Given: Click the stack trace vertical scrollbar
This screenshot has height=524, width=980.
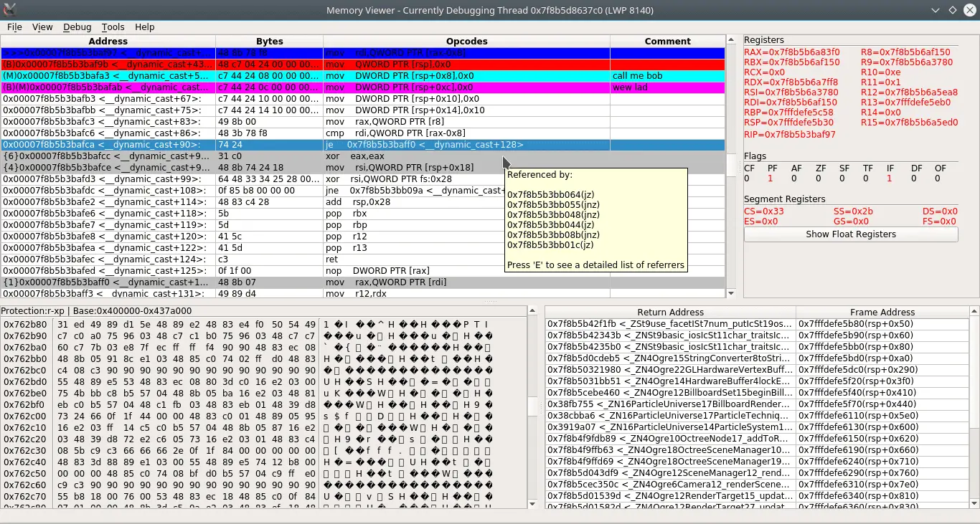Looking at the screenshot, I should pyautogui.click(x=974, y=373).
